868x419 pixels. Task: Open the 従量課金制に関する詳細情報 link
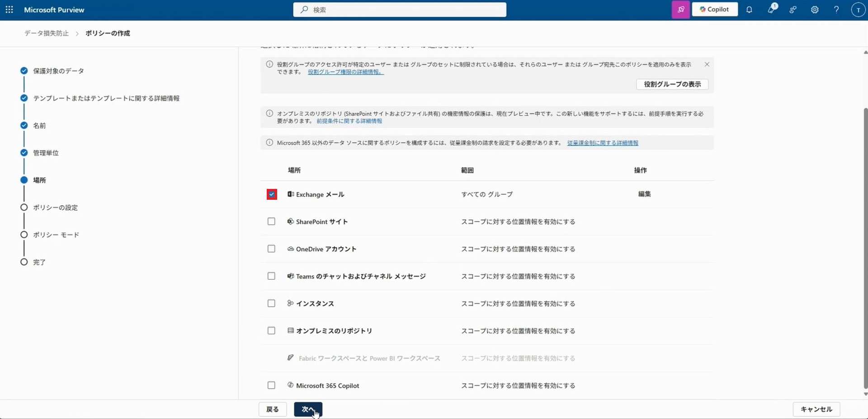pos(603,142)
